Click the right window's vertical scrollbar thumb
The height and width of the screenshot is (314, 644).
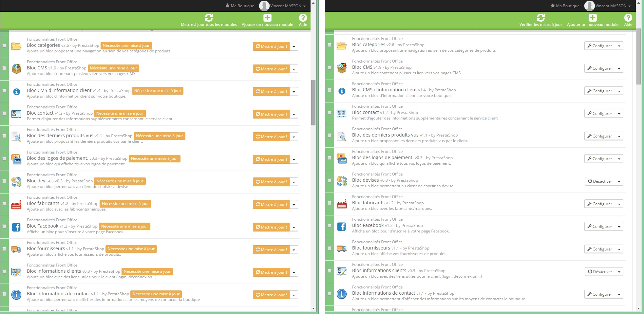[638, 56]
